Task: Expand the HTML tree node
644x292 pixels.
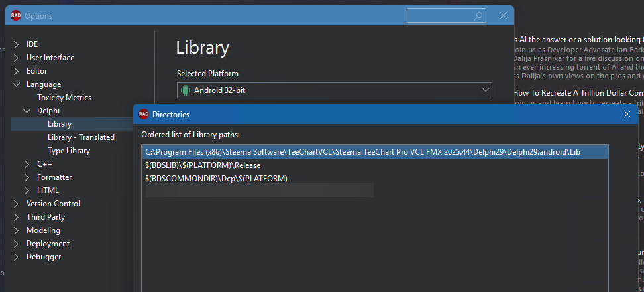Action: 27,190
